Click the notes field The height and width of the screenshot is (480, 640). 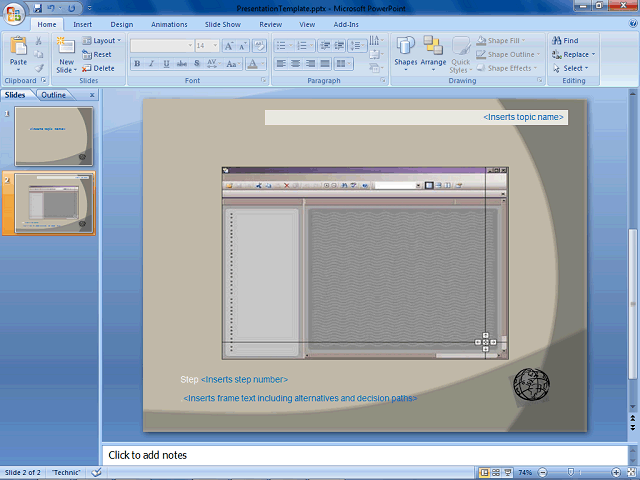coord(365,455)
